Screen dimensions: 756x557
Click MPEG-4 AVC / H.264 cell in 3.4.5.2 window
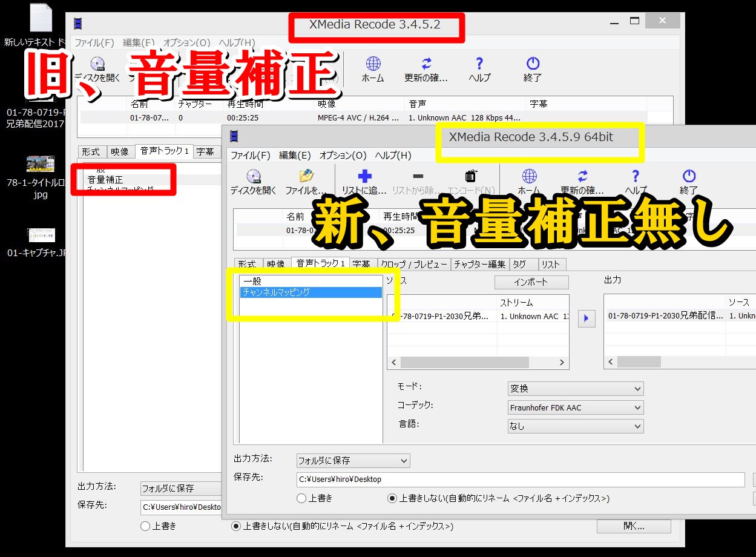coord(358,117)
